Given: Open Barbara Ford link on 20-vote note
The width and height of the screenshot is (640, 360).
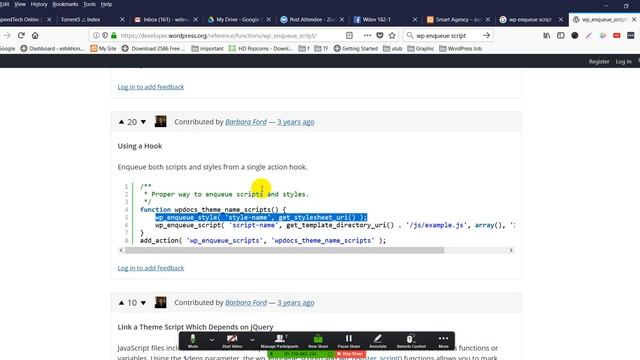Looking at the screenshot, I should pos(246,122).
